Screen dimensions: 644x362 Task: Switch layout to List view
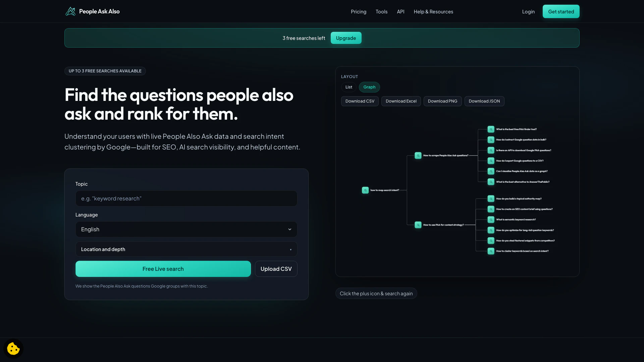tap(349, 87)
